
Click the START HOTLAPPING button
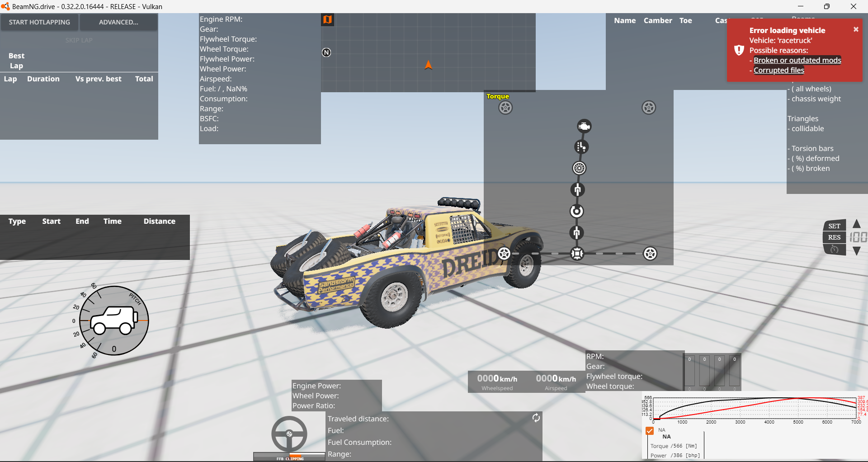39,22
